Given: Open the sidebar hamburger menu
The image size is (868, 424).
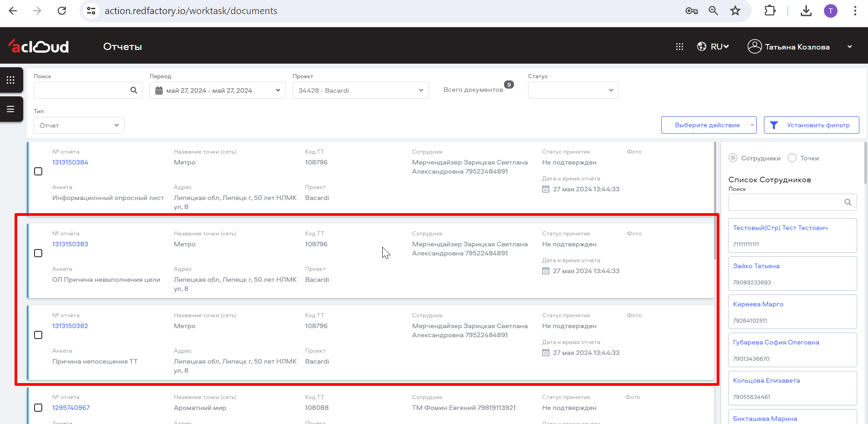Looking at the screenshot, I should [x=11, y=109].
